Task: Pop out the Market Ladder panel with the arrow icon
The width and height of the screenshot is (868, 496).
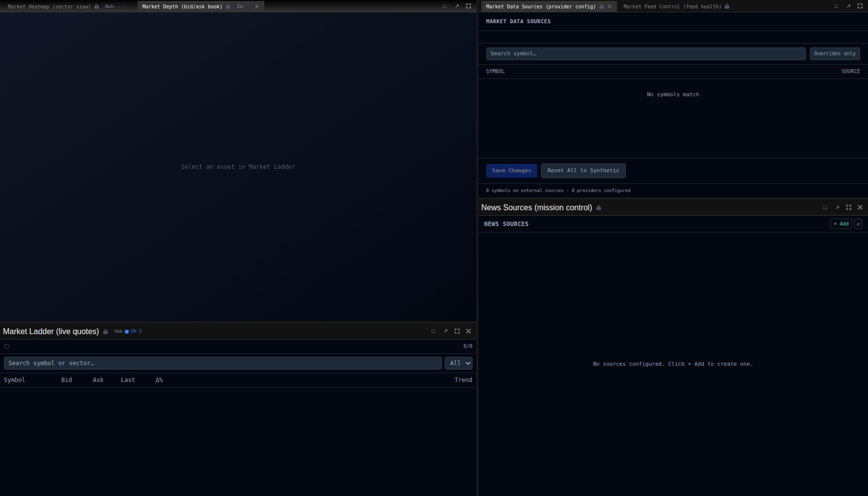Action: click(445, 331)
